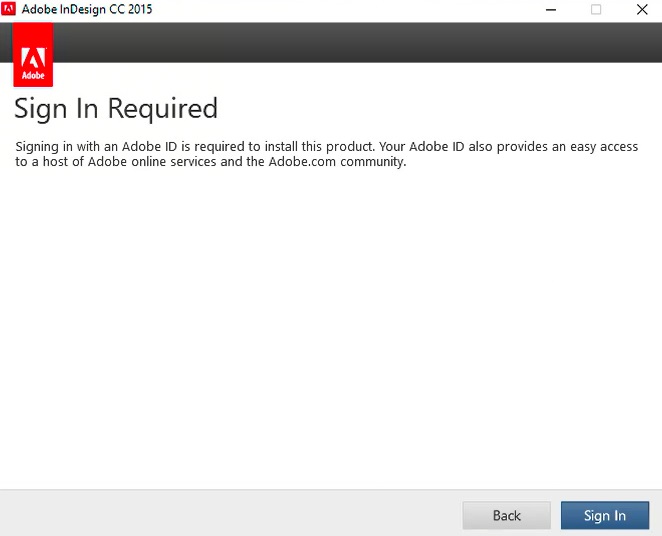The image size is (662, 536).
Task: Click the "Adobe.com community" text
Action: pyautogui.click(x=336, y=162)
